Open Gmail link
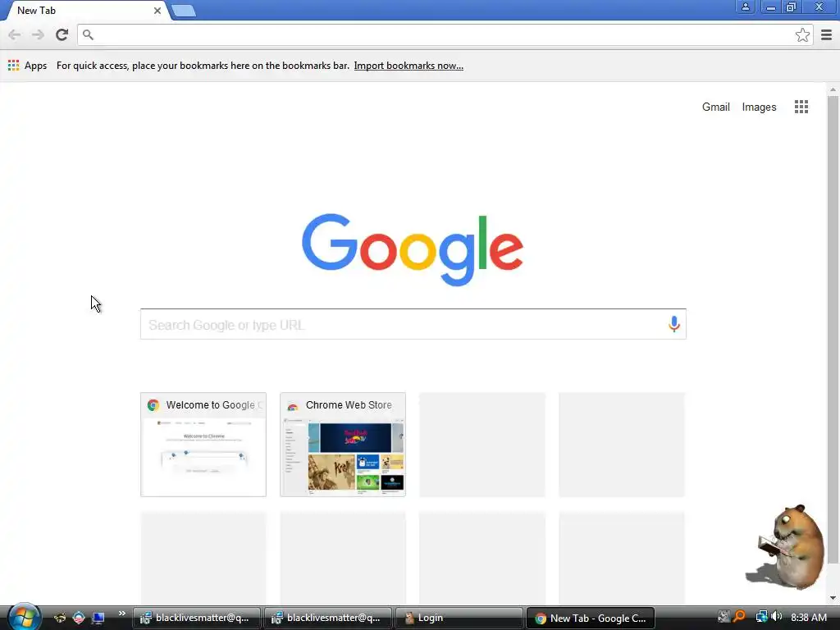 715,107
